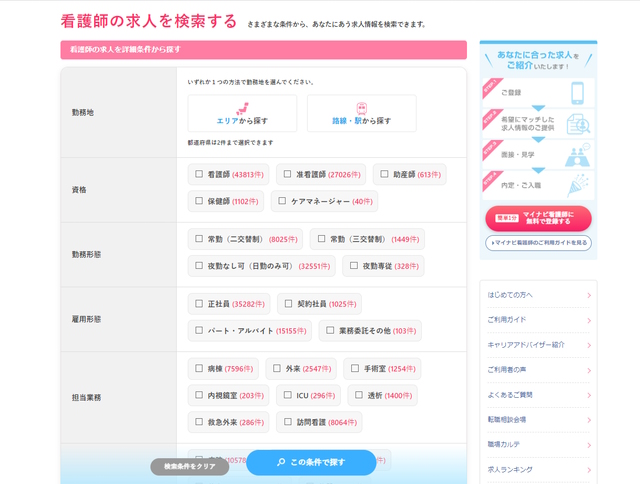Screen dimensions: 640x484
Task: Click the seat icon for area search
Action: point(242,109)
